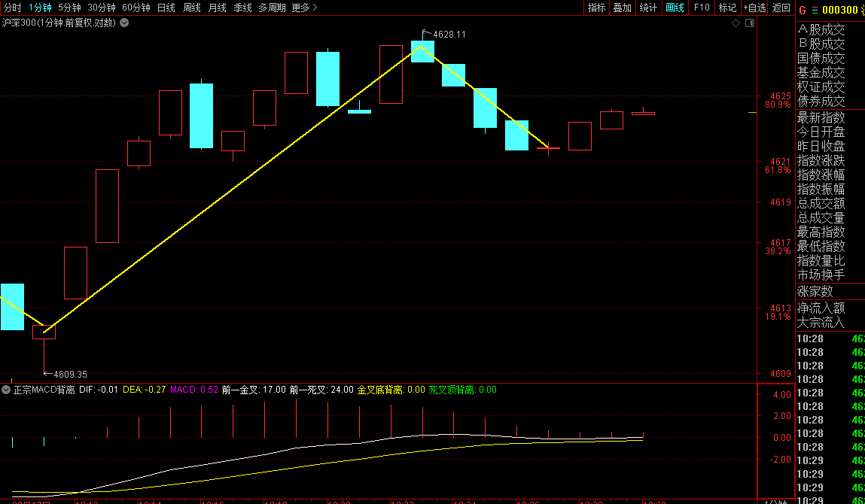Toggle the side panel layout icon
This screenshot has width=865, height=504.
pos(749,23)
